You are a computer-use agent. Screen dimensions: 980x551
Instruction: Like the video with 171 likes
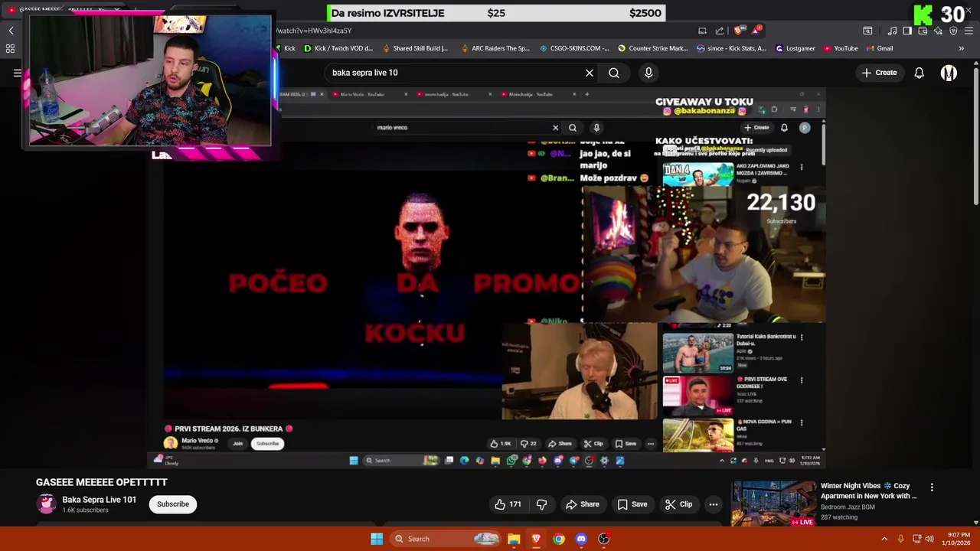click(508, 504)
